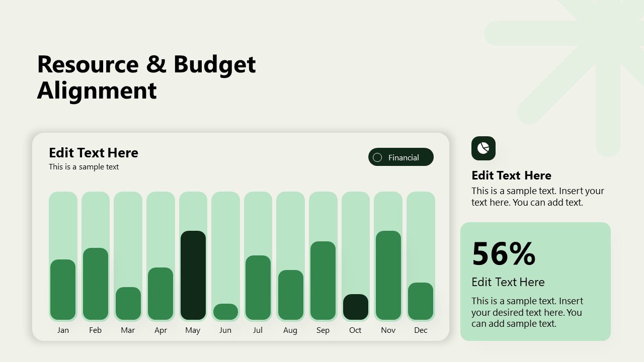
Task: Select the dark May bar
Action: click(x=193, y=275)
